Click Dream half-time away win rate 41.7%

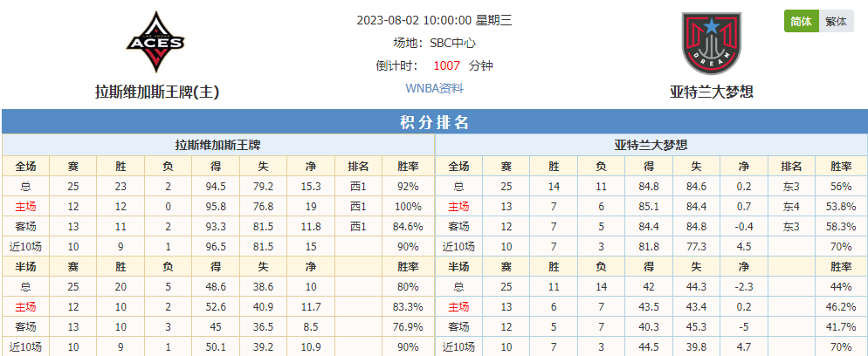click(841, 327)
